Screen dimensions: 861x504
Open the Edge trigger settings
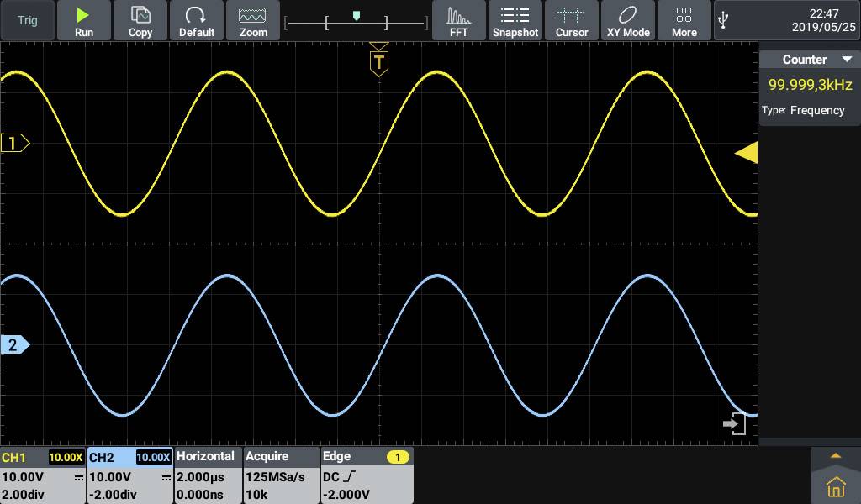(x=367, y=475)
